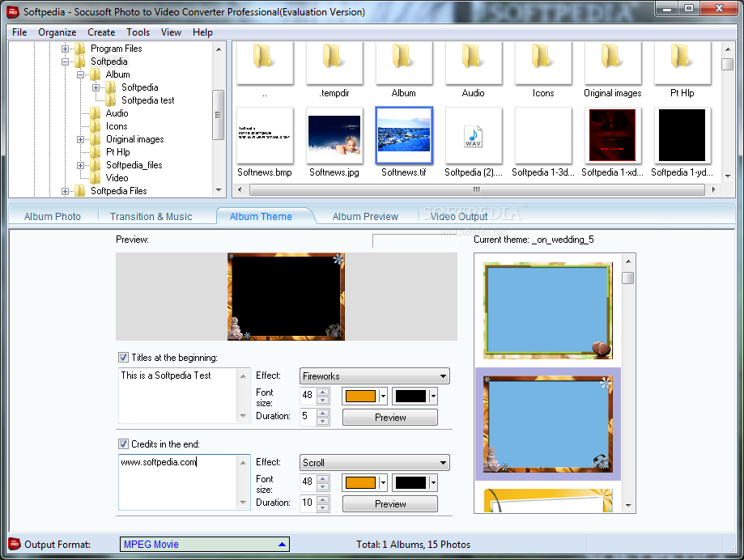Uncheck Titles at the beginning

[123, 357]
